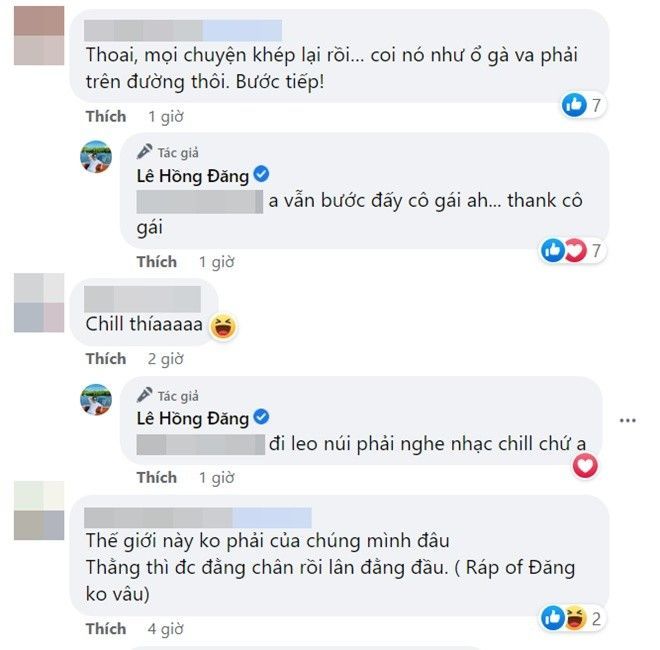This screenshot has width=660, height=650.
Task: Open Lê Hồng Đăng's name on the 'leo núi' reply
Action: [x=193, y=418]
